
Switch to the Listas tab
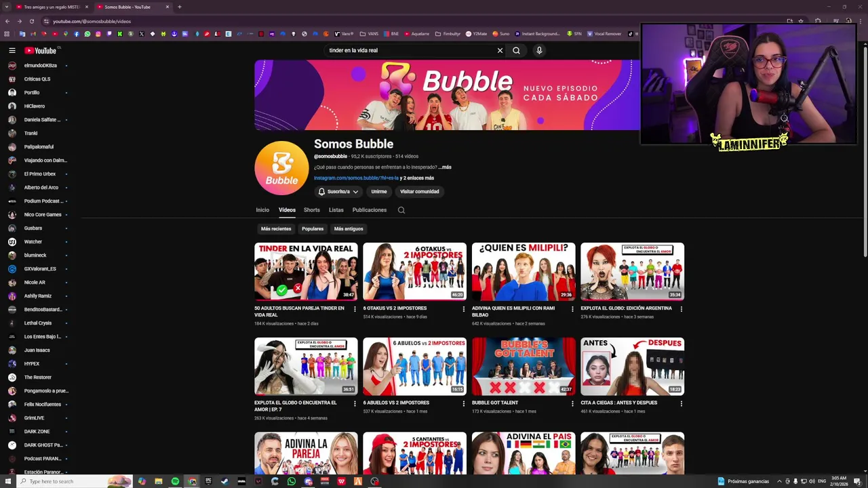[336, 210]
